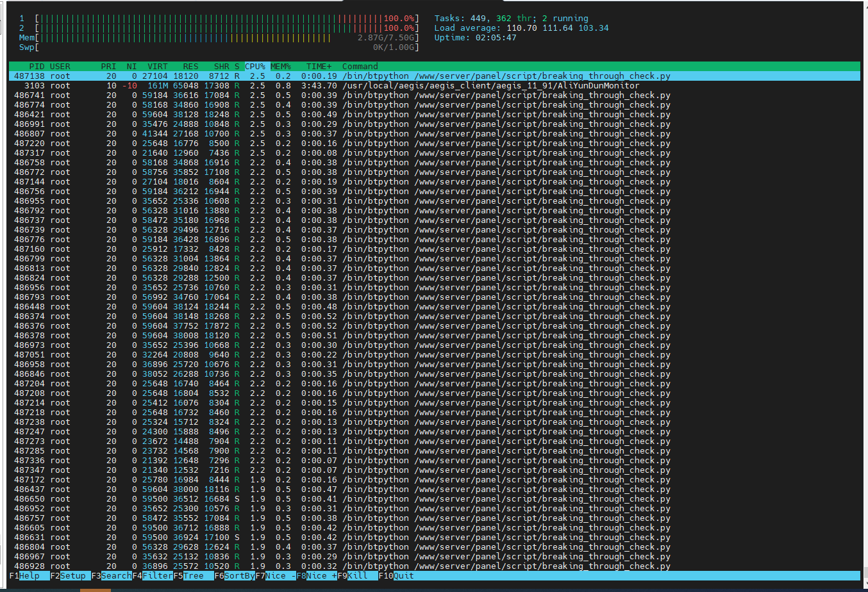Viewport: 868px width, 592px height.
Task: Click the TIME+ column header
Action: click(x=319, y=66)
